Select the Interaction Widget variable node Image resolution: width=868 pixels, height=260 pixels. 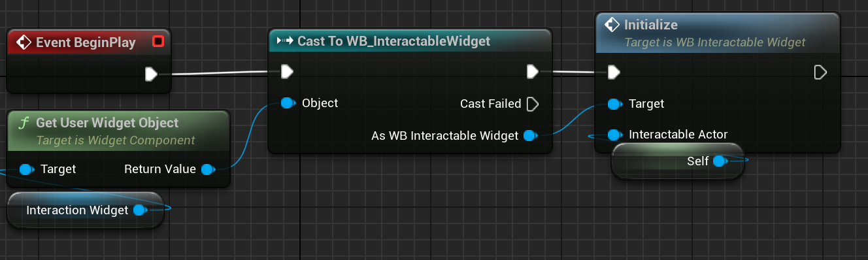(85, 210)
